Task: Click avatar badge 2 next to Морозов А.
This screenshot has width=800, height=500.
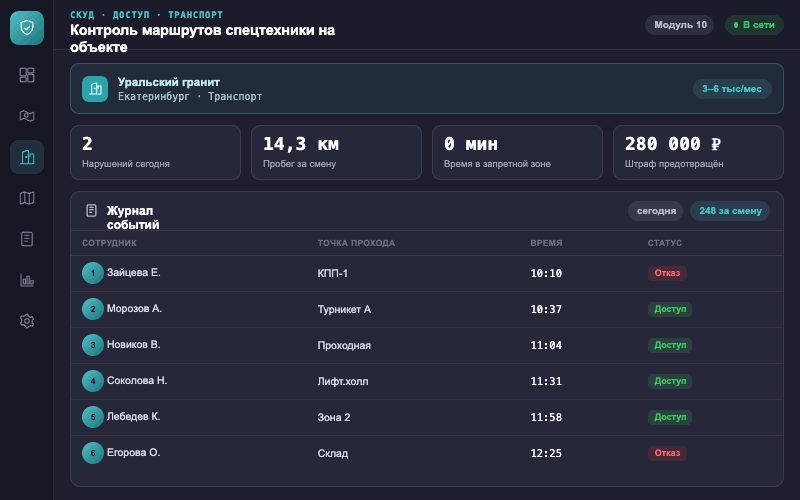Action: coord(93,309)
